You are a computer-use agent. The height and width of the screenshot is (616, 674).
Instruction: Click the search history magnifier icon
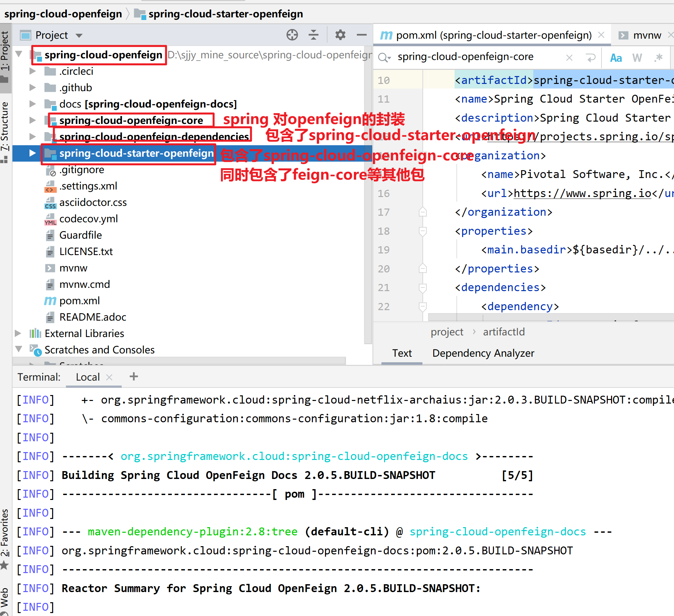tap(384, 57)
